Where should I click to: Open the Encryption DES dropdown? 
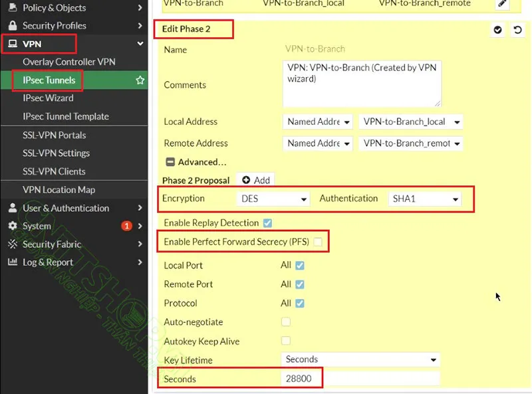(x=273, y=199)
